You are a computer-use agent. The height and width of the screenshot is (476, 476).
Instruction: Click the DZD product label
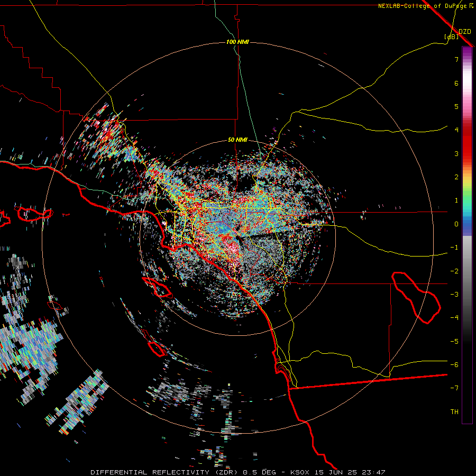(x=465, y=32)
